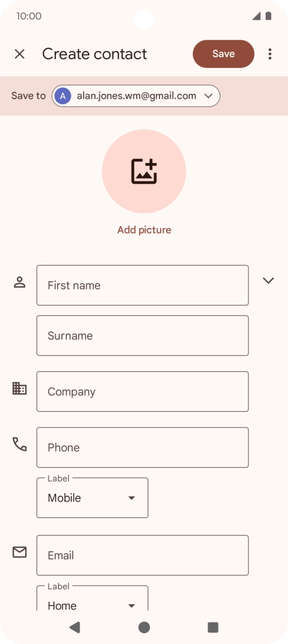Open the three-dot overflow menu
The height and width of the screenshot is (644, 288).
coord(270,54)
